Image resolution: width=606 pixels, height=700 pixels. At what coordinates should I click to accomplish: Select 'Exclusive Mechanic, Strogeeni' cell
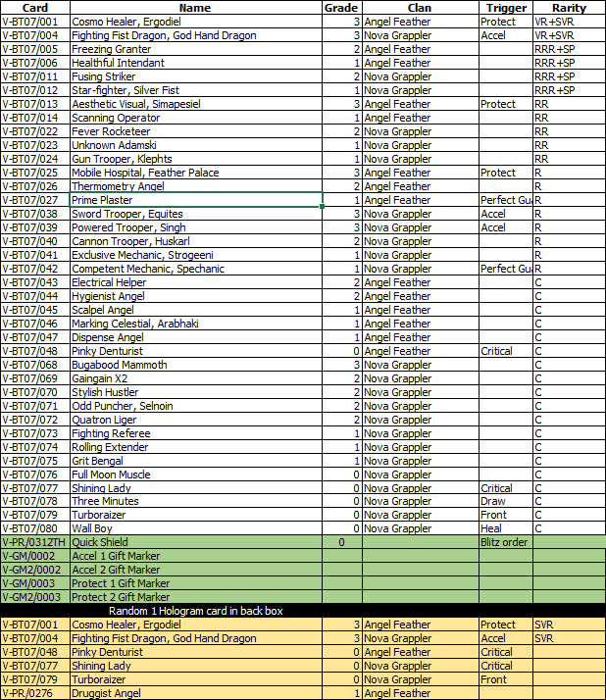[196, 255]
